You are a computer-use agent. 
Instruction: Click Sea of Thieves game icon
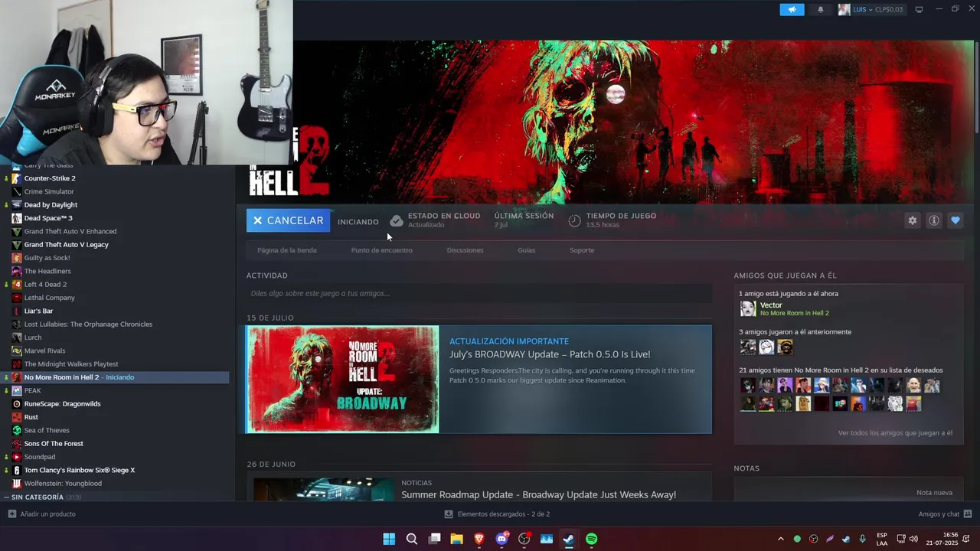(17, 430)
